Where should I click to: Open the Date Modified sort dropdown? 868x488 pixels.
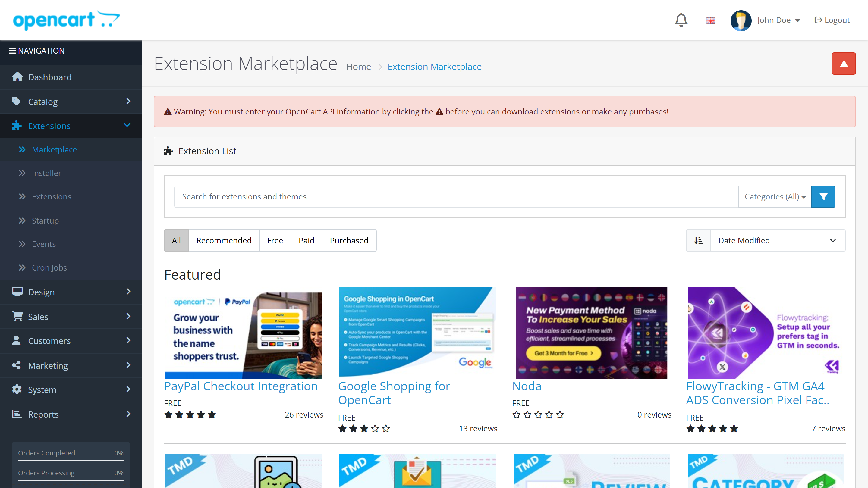(x=777, y=240)
